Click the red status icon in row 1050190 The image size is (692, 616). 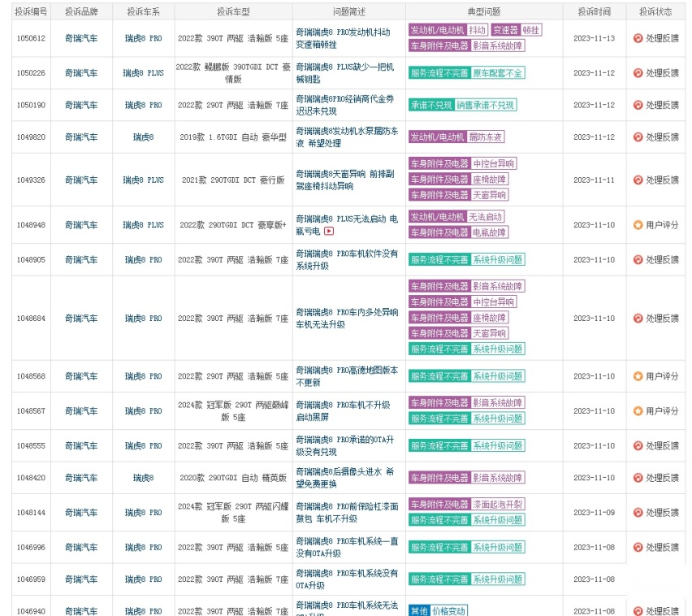pos(638,105)
